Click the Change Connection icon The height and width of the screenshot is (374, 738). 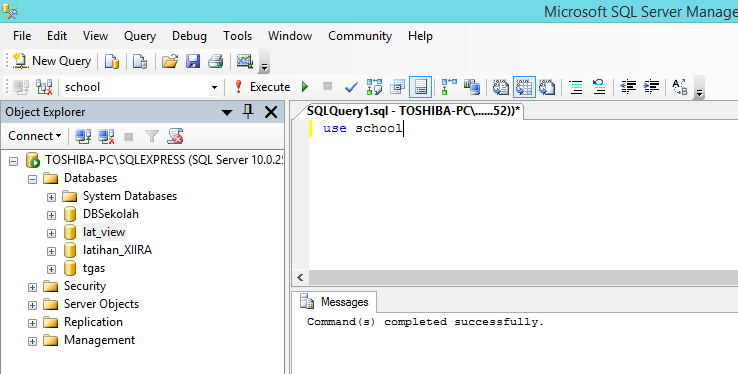(x=44, y=87)
